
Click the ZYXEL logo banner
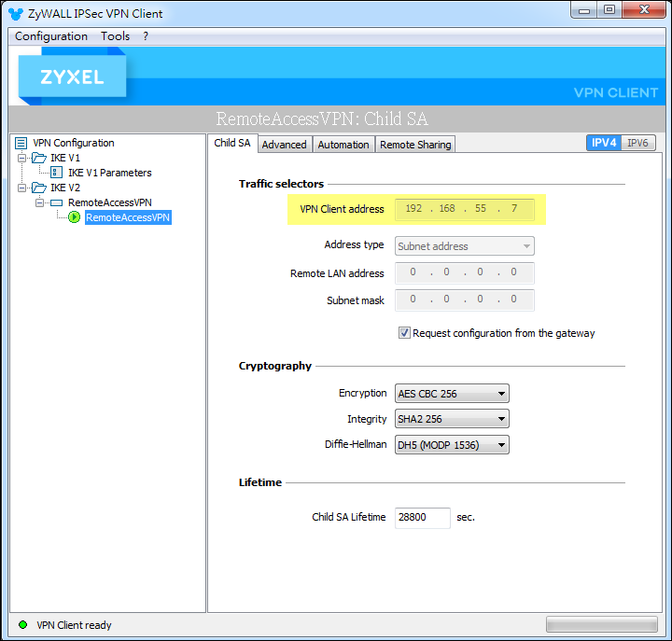coord(72,77)
